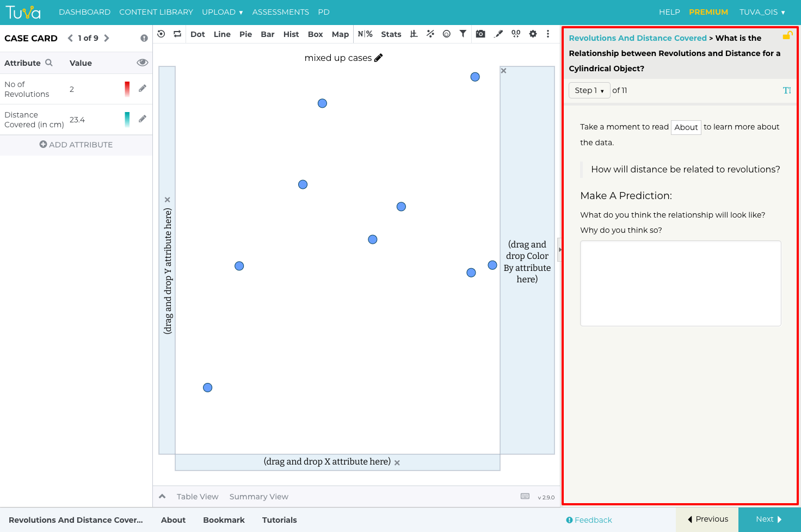The width and height of the screenshot is (801, 532).
Task: Click the decimal places 0.0 icon
Action: click(x=516, y=34)
